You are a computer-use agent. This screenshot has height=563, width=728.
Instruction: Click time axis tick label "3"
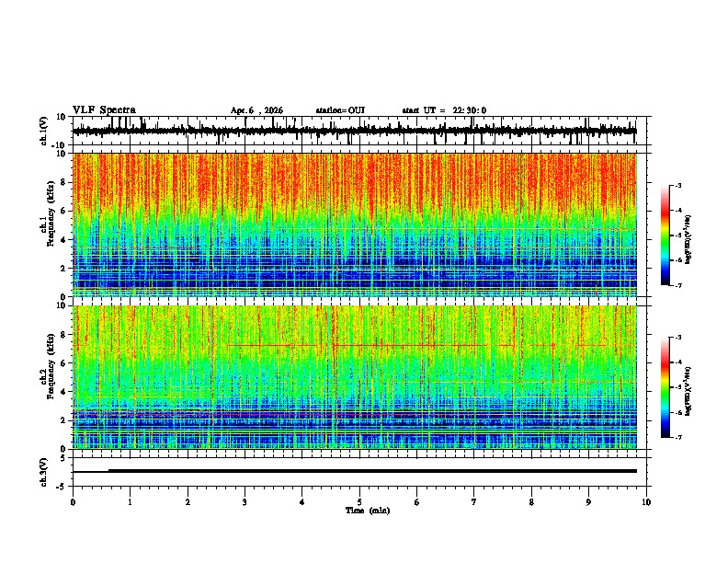click(x=245, y=502)
